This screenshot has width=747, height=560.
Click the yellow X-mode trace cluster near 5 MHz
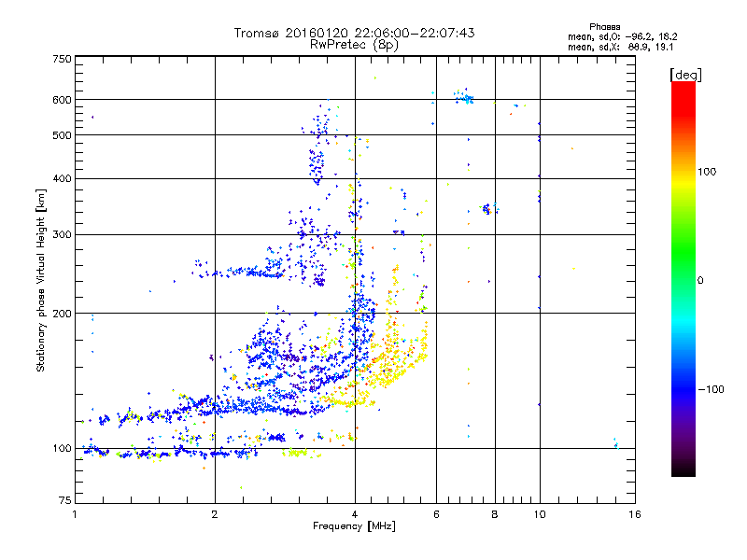pyautogui.click(x=393, y=359)
